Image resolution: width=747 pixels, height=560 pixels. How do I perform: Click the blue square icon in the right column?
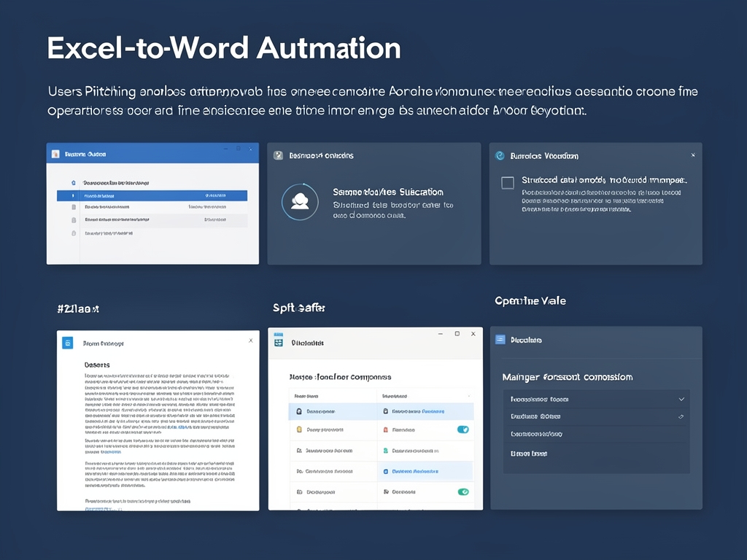click(x=386, y=472)
